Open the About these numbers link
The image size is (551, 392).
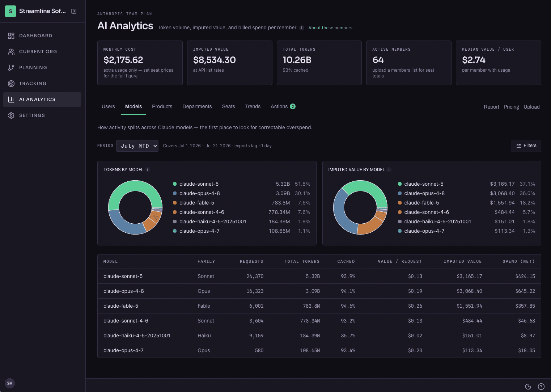pos(330,28)
